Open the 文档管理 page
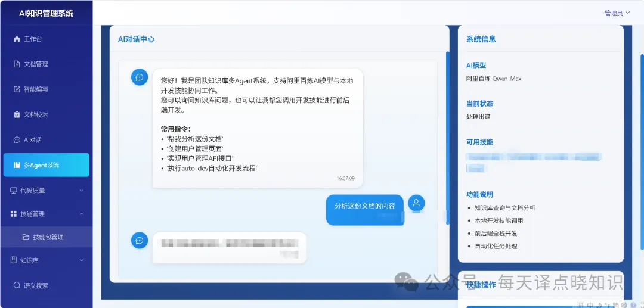This screenshot has height=308, width=644. [x=47, y=64]
